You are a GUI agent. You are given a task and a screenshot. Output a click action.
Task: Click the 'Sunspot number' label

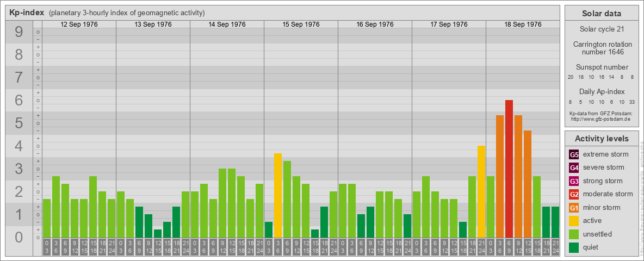pyautogui.click(x=602, y=67)
